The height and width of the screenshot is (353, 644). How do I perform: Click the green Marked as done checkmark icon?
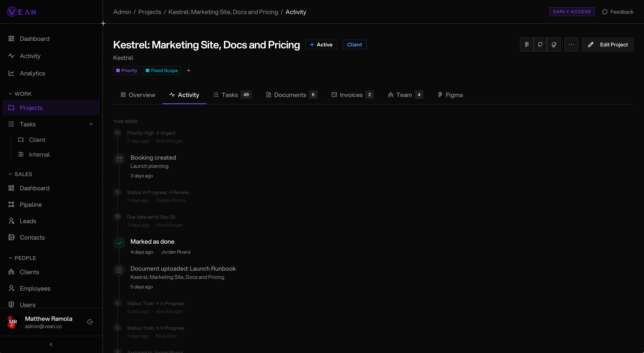click(x=119, y=243)
